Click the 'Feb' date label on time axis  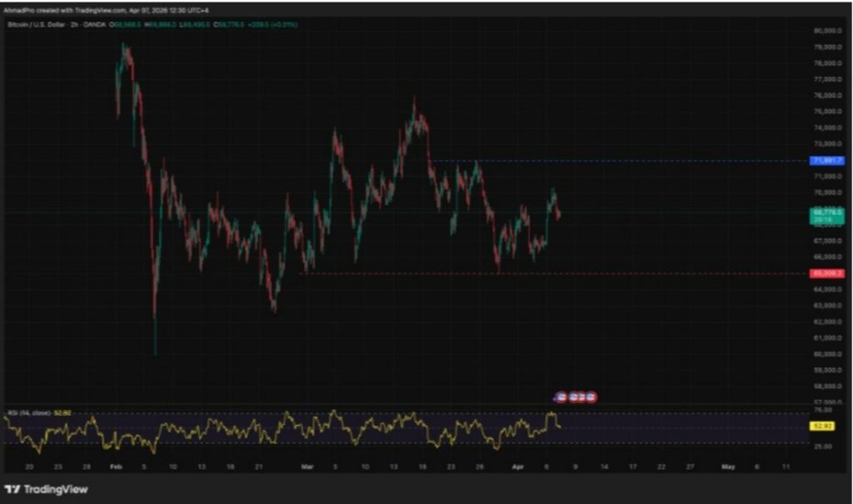point(116,467)
